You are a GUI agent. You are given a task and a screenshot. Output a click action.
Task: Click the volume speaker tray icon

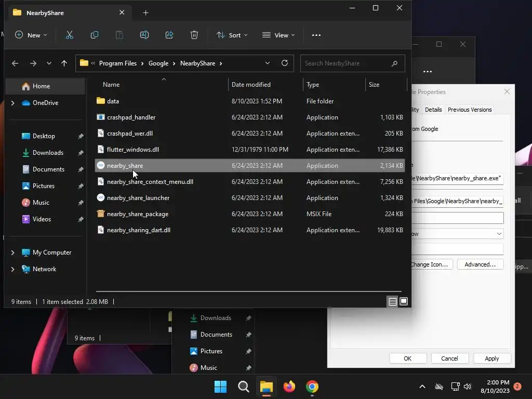468,387
